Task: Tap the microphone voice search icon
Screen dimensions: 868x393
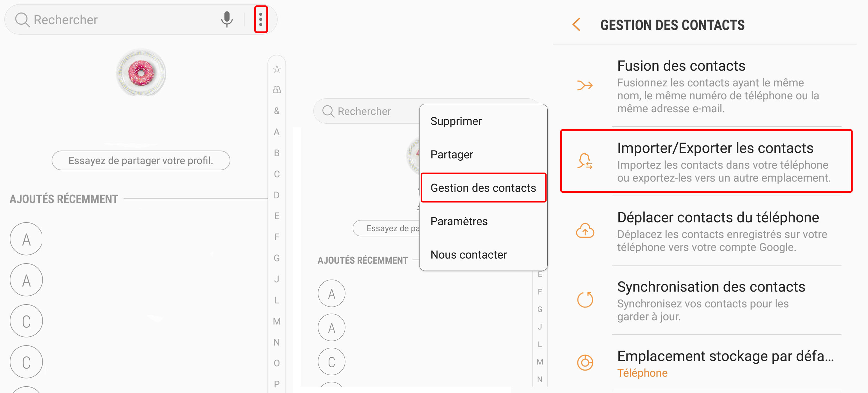Action: coord(227,20)
